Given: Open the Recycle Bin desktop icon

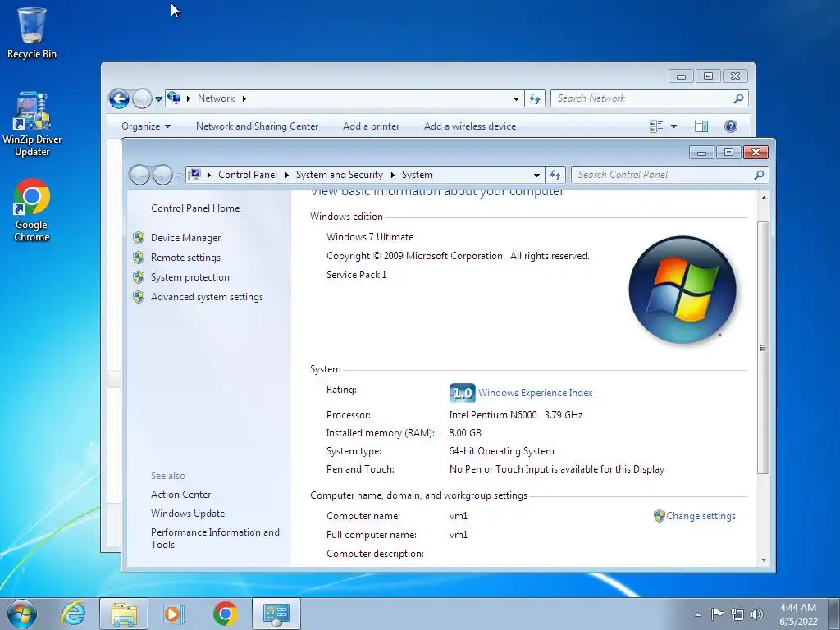Looking at the screenshot, I should point(32,33).
